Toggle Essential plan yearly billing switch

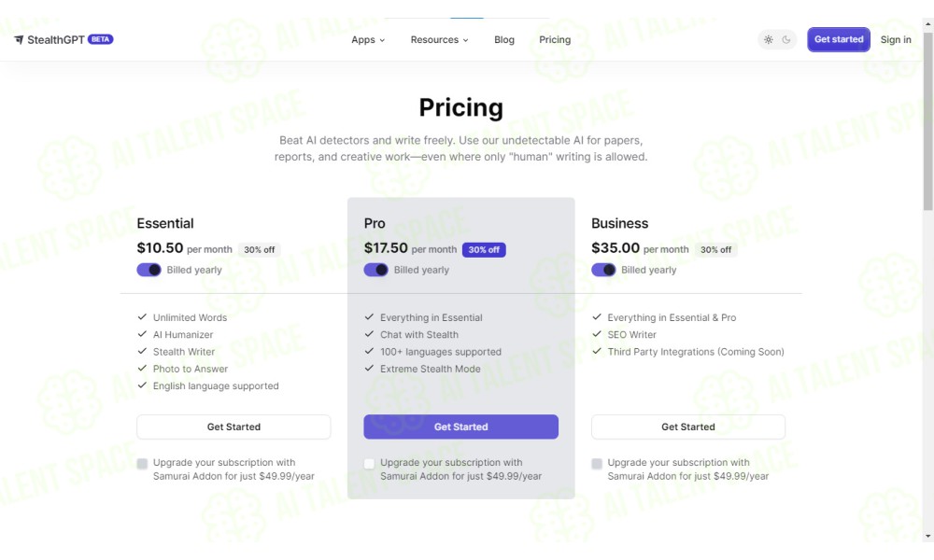pyautogui.click(x=149, y=270)
